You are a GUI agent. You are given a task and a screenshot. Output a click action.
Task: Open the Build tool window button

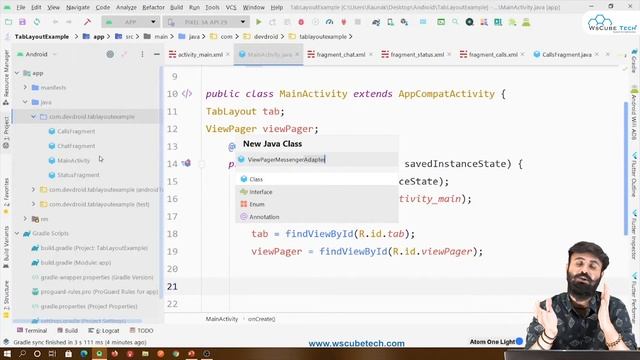pyautogui.click(x=67, y=331)
